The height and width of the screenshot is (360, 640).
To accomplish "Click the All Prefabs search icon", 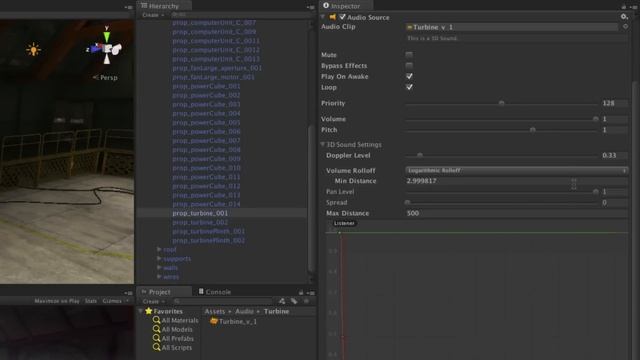I will tap(156, 338).
